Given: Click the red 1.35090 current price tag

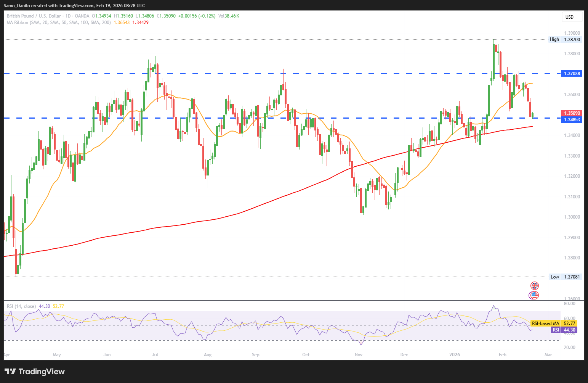Looking at the screenshot, I should (572, 113).
